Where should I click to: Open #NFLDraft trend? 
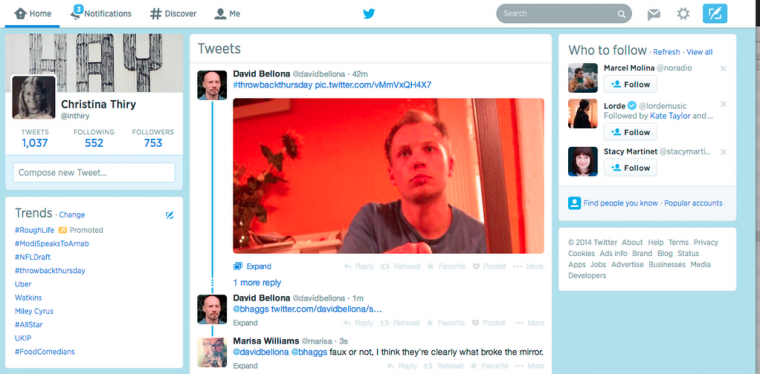[x=32, y=257]
